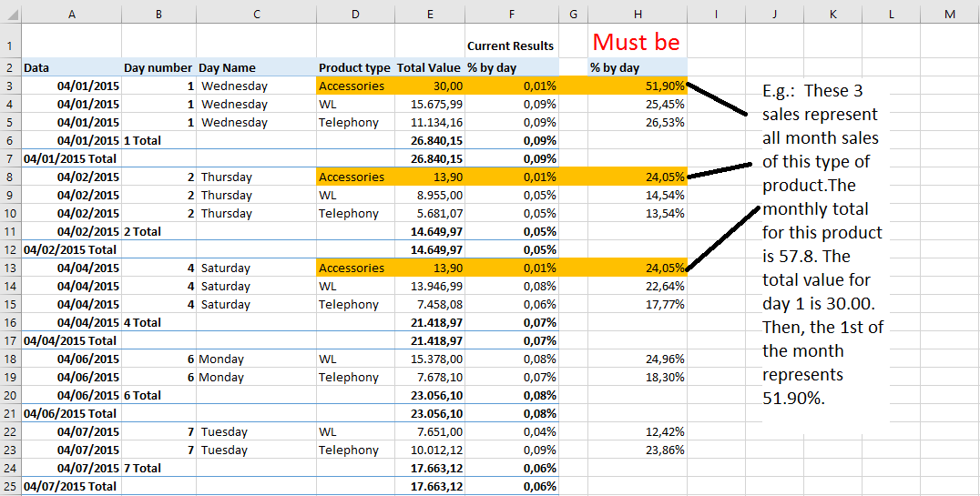Select the Wednesday cell in row 3
This screenshot has height=496, width=980.
(256, 86)
